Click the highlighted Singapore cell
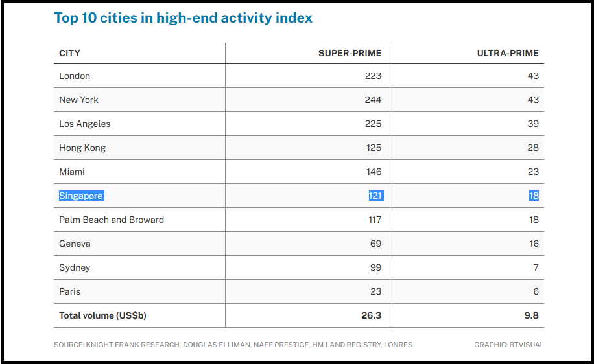The width and height of the screenshot is (594, 364). (81, 196)
